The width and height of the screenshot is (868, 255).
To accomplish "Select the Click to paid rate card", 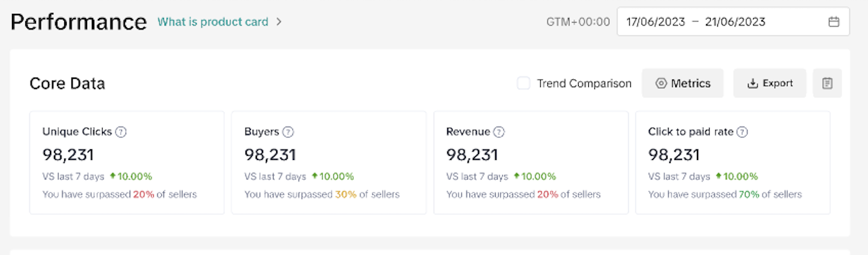I will (x=732, y=162).
